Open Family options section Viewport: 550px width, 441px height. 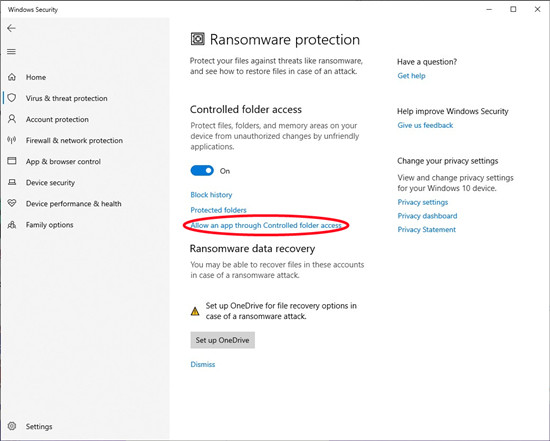49,225
